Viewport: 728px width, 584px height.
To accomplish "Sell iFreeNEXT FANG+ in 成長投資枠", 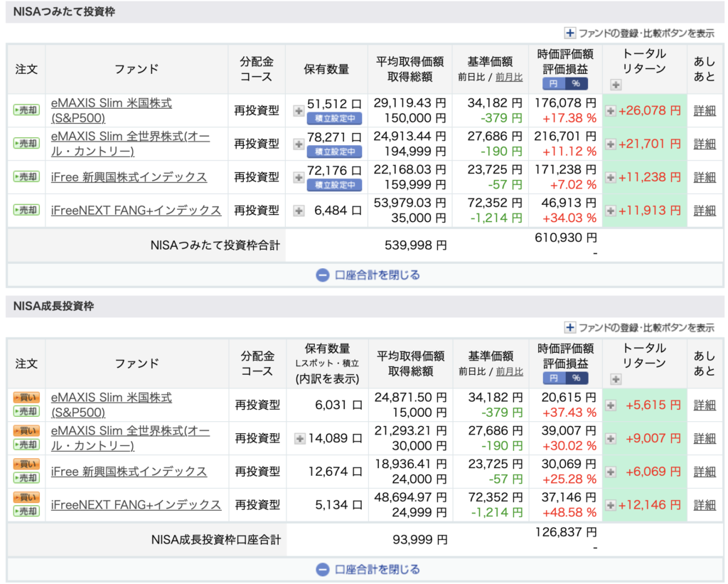I will (x=26, y=511).
